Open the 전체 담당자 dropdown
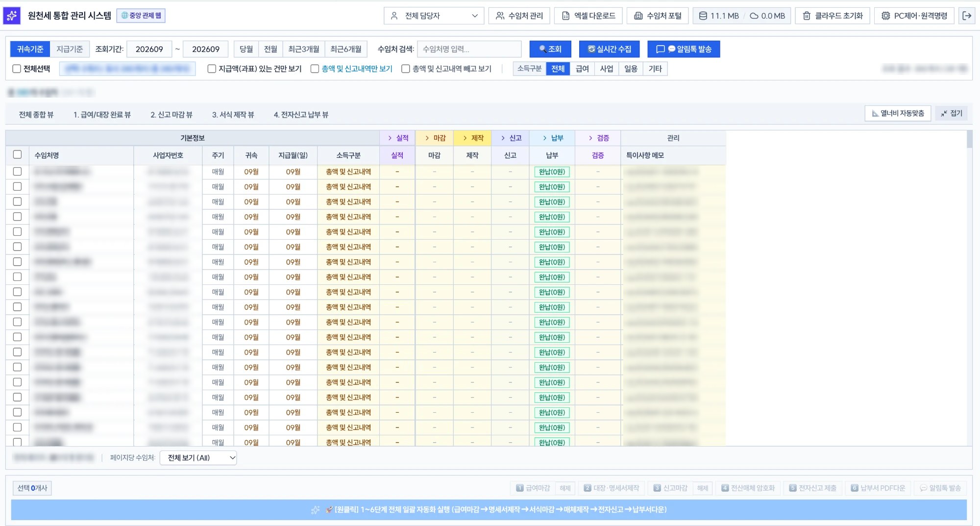This screenshot has height=526, width=980. click(434, 16)
